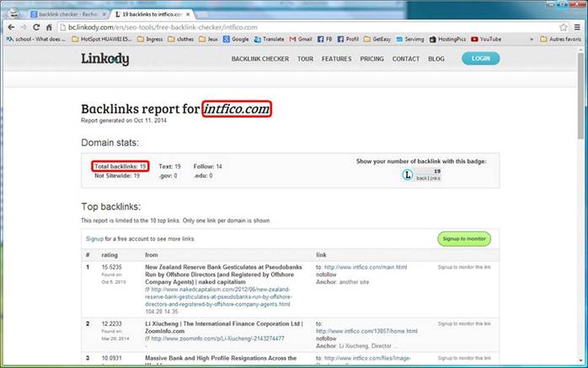Click the LOGIN button
The image size is (588, 368).
point(480,59)
